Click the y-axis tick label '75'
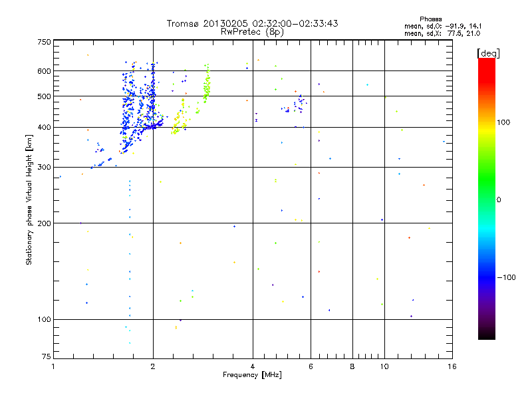The image size is (532, 399). (47, 356)
